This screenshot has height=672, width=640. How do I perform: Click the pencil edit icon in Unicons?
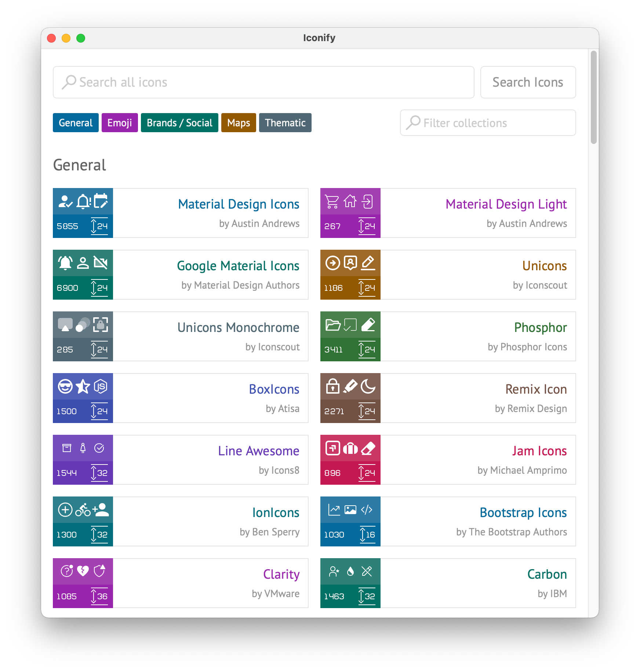(368, 263)
